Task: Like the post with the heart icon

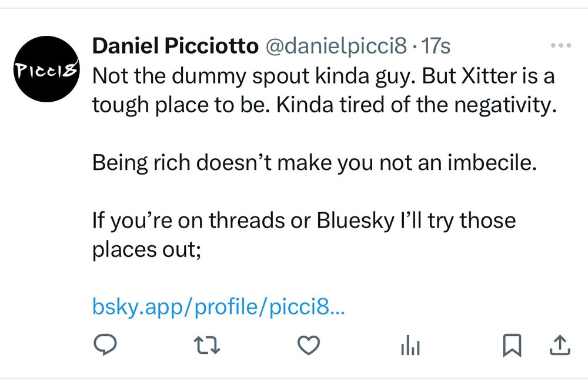Action: (x=308, y=346)
